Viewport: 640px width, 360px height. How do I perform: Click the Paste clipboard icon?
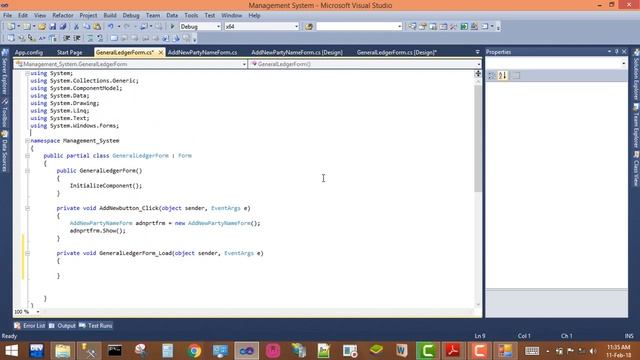(x=97, y=27)
